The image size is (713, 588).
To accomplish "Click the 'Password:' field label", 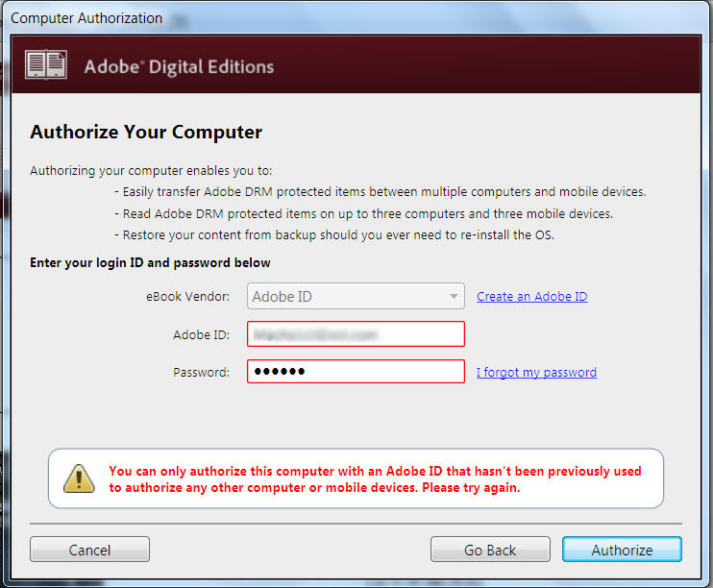I will pyautogui.click(x=202, y=372).
